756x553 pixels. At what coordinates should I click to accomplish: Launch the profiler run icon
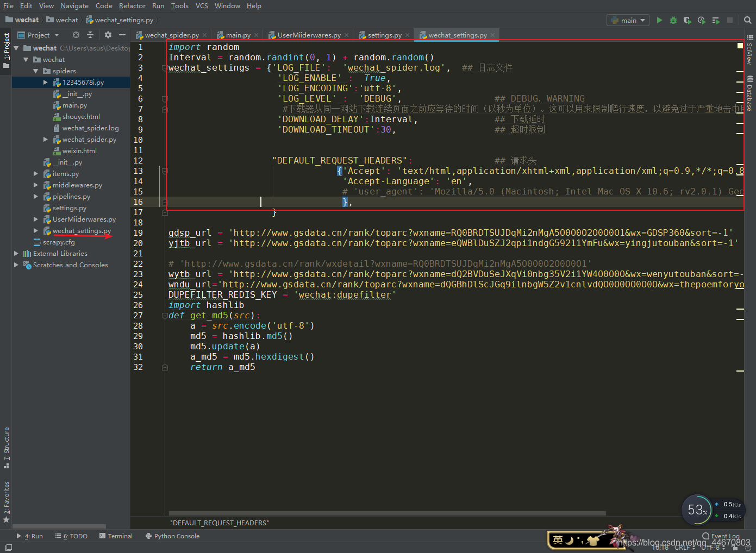pyautogui.click(x=702, y=20)
